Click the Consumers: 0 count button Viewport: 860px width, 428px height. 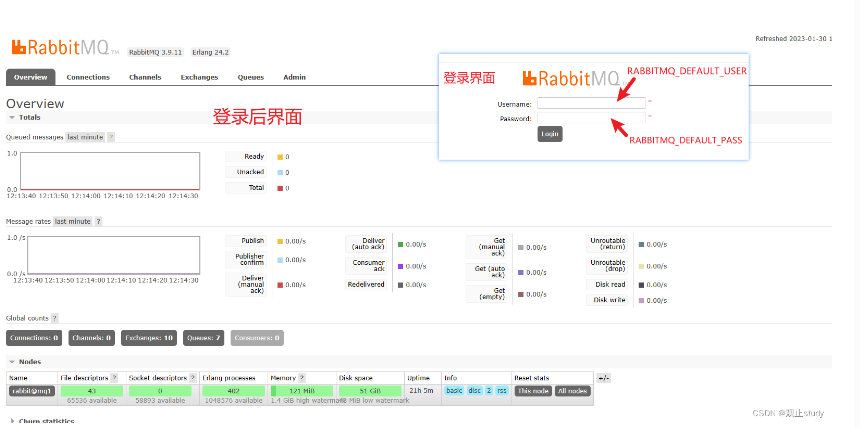point(257,338)
